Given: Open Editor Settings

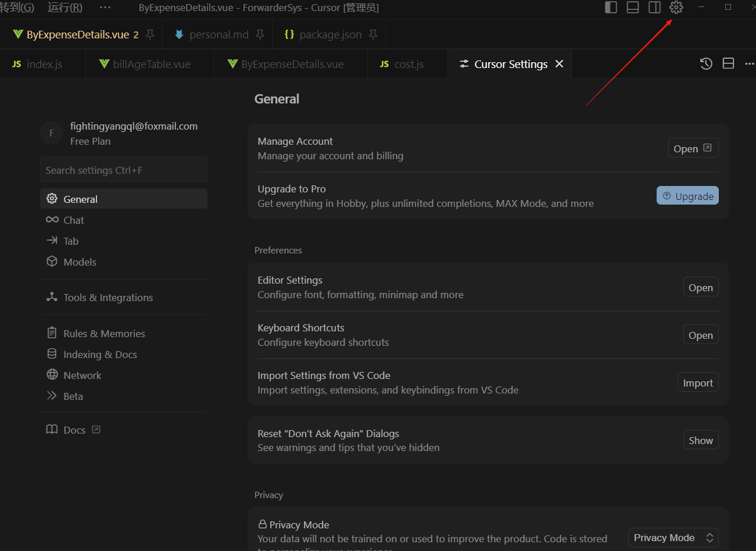Looking at the screenshot, I should [701, 287].
